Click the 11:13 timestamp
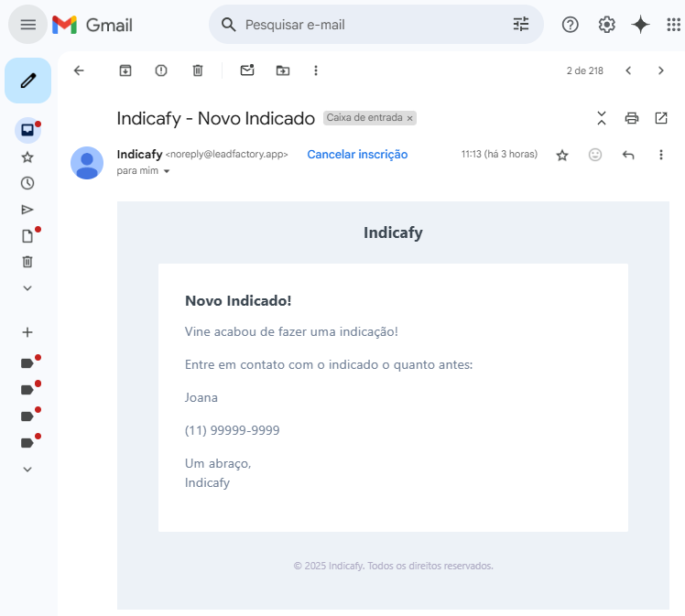Screen dimensions: 685x616 coord(499,154)
